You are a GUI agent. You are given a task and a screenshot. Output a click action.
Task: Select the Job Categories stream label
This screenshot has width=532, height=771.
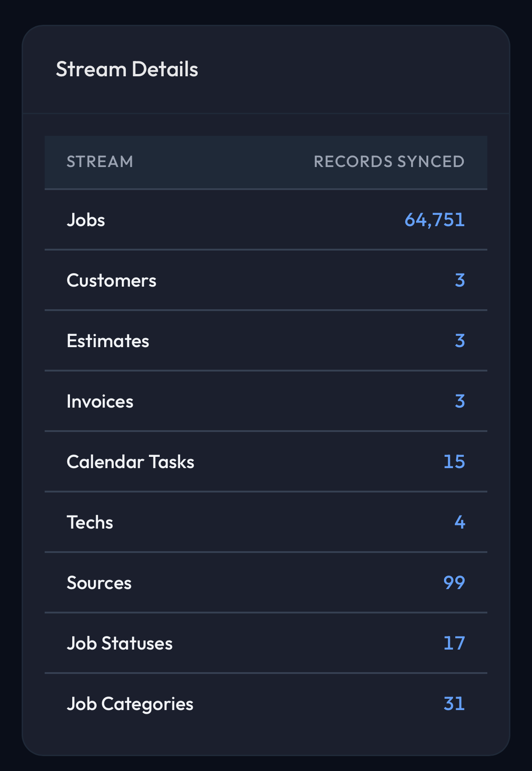(x=130, y=704)
